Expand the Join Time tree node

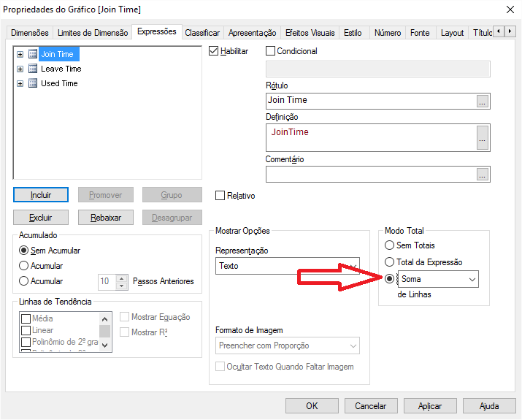tap(20, 54)
